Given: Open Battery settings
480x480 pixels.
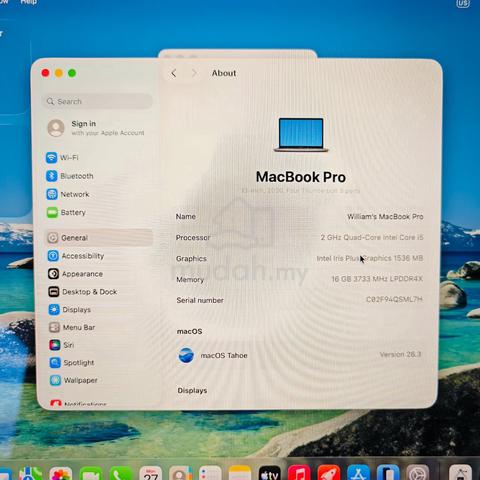Looking at the screenshot, I should [x=66, y=212].
